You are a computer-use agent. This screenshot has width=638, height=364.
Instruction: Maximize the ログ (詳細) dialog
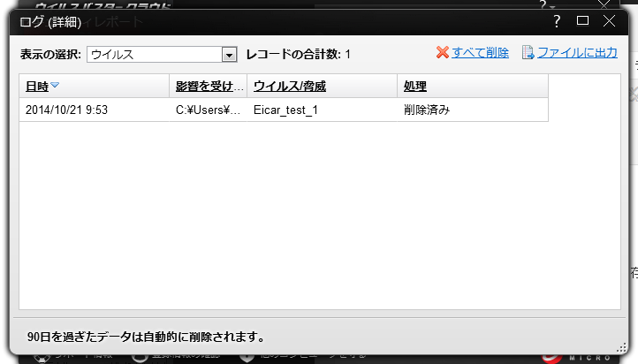coord(582,20)
